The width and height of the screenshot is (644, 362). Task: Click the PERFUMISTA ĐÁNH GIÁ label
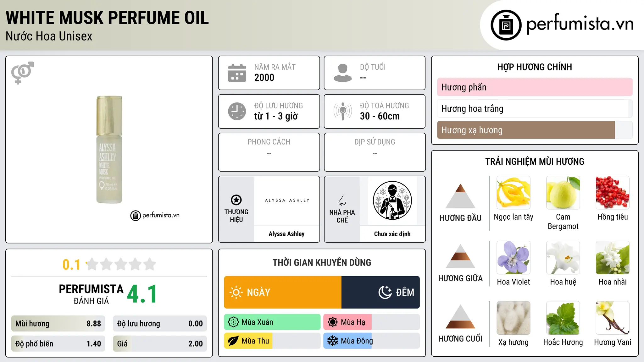(x=91, y=294)
